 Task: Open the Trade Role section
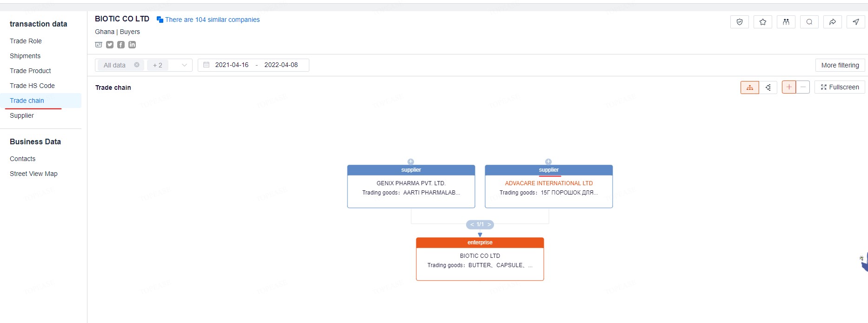(26, 41)
